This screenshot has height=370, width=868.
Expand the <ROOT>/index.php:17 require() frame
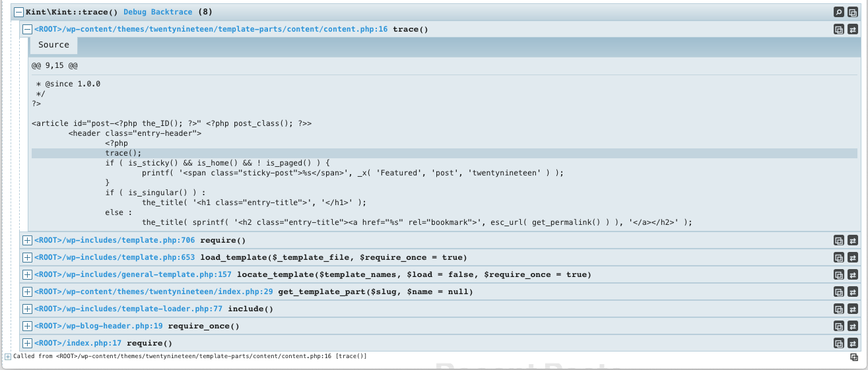27,343
